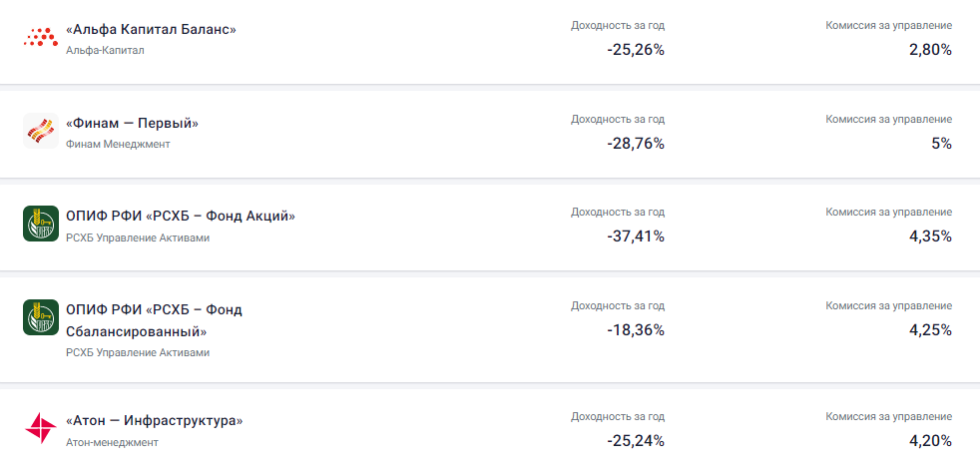The height and width of the screenshot is (472, 980).
Task: Click the green logo beside РСХБ – Фонд Акций
Action: pos(41,224)
